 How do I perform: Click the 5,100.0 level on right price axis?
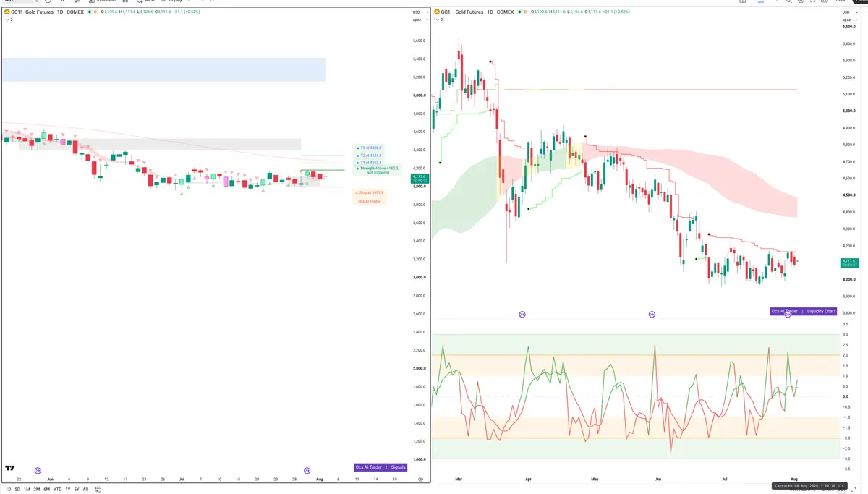point(848,94)
